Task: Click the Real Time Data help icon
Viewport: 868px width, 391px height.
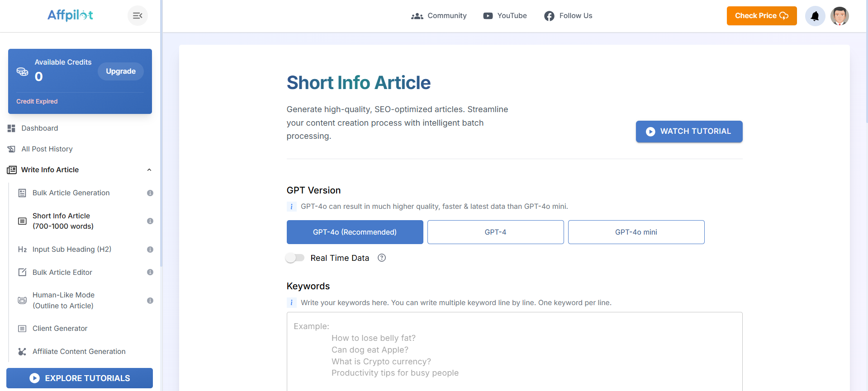Action: 382,258
